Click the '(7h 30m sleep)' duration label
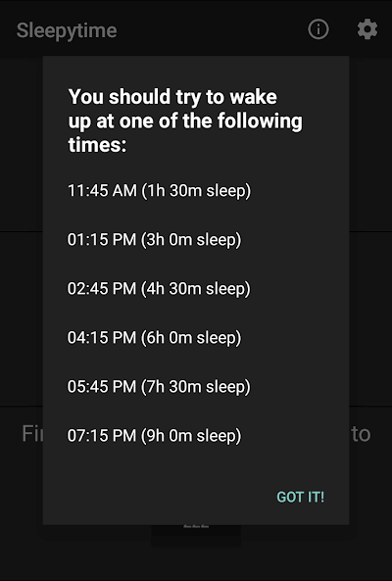Image resolution: width=392 pixels, height=581 pixels. pos(196,387)
